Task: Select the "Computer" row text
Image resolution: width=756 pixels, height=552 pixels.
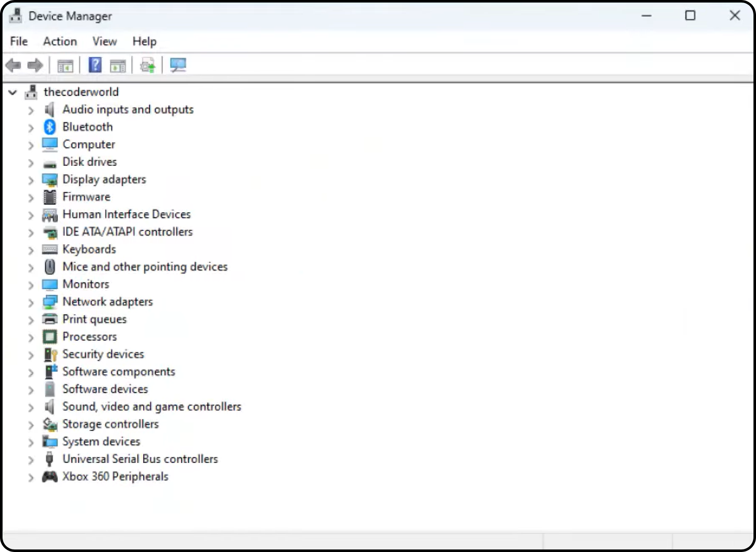Action: (89, 144)
